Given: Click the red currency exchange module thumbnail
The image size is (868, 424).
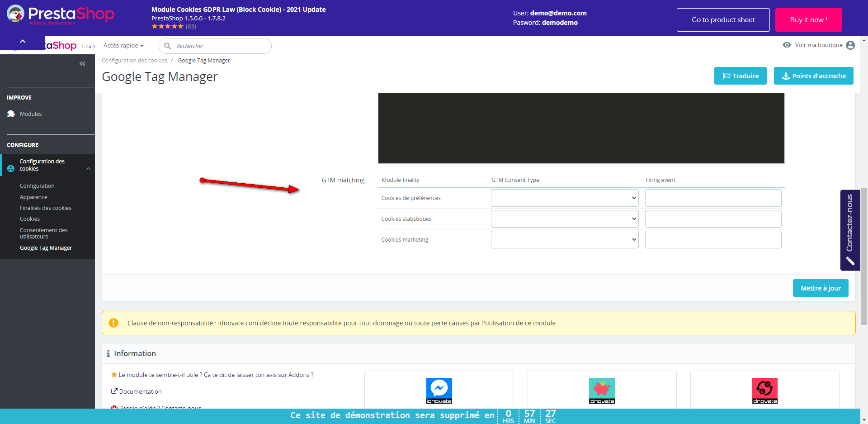Looking at the screenshot, I should (x=764, y=391).
